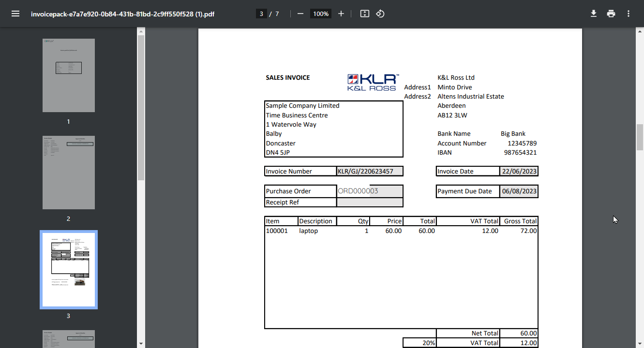The height and width of the screenshot is (348, 644).
Task: Rotate the document counterclockwise
Action: tap(380, 14)
